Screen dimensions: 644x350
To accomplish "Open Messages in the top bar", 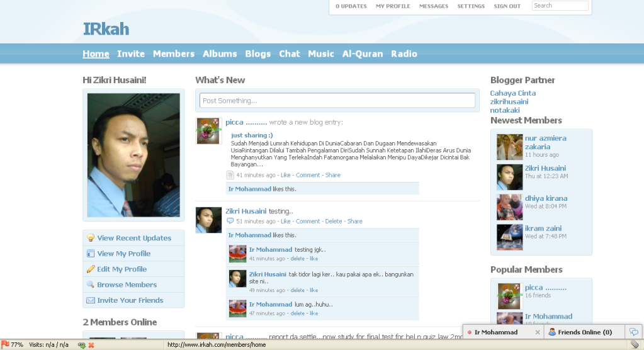I will coord(434,6).
